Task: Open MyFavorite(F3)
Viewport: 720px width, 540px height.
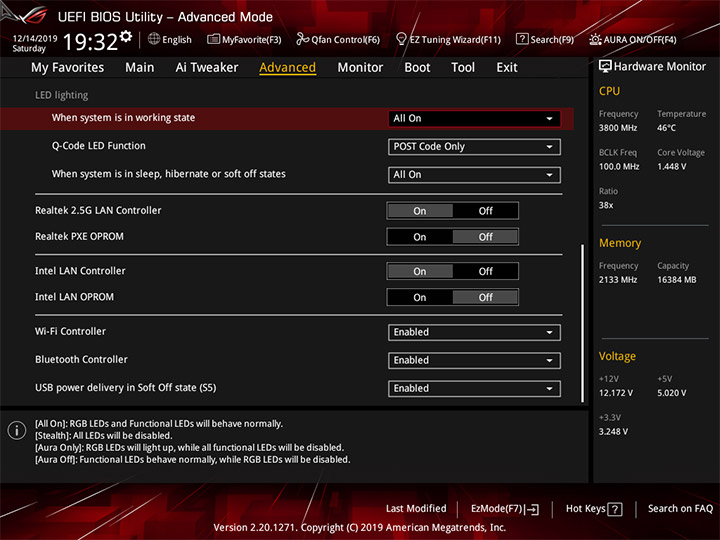Action: click(244, 39)
